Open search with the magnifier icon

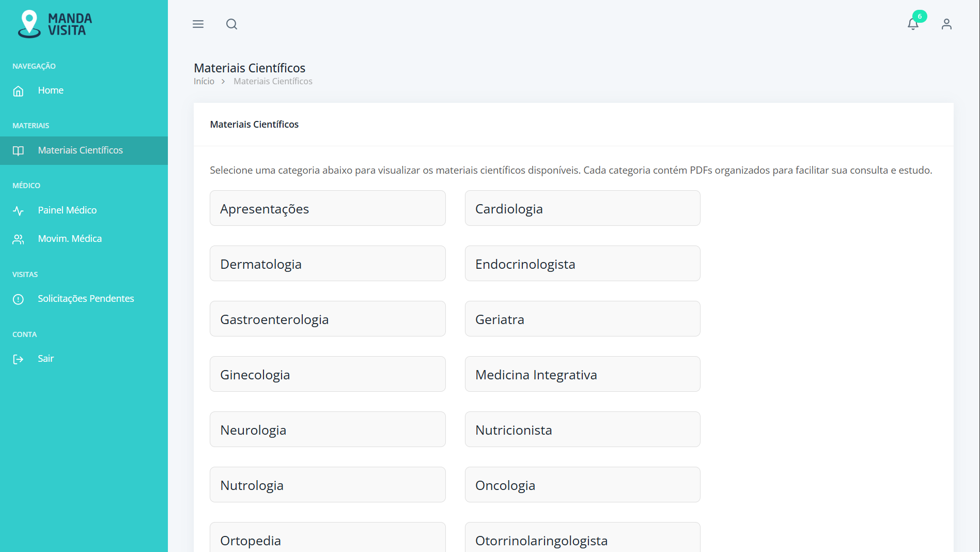tap(231, 24)
